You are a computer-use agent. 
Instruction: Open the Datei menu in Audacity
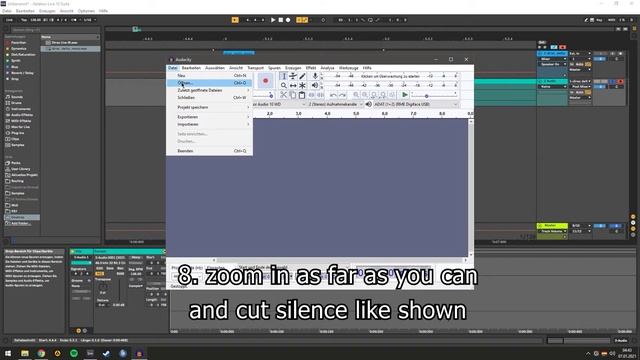(x=173, y=68)
